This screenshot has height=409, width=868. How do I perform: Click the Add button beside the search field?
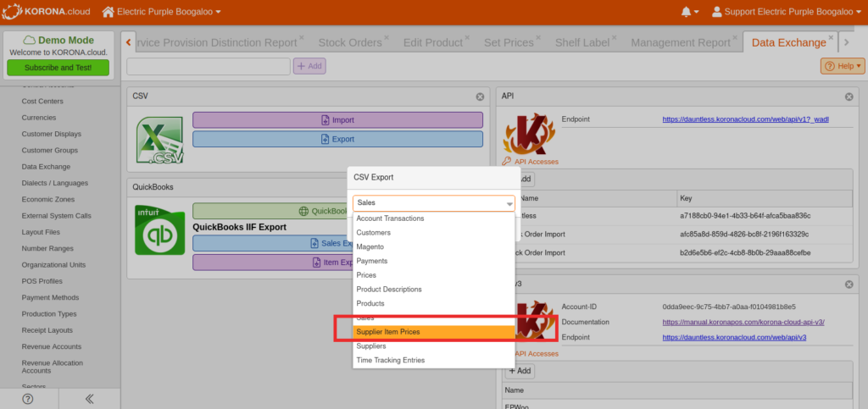coord(309,66)
